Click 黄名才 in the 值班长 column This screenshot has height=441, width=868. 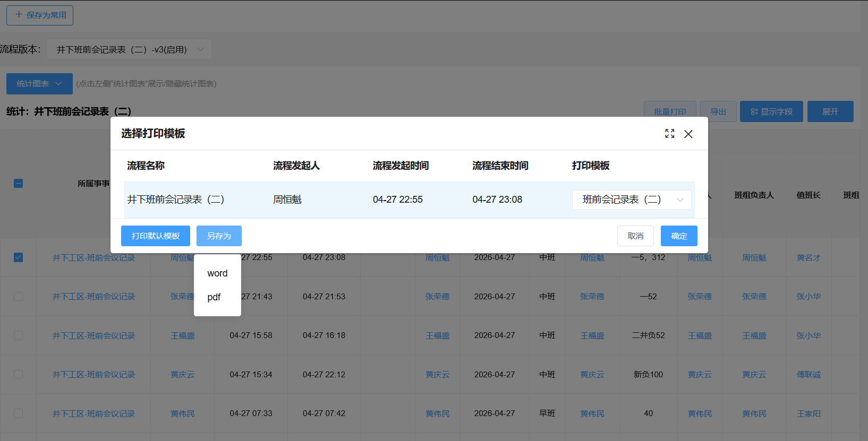tap(809, 257)
